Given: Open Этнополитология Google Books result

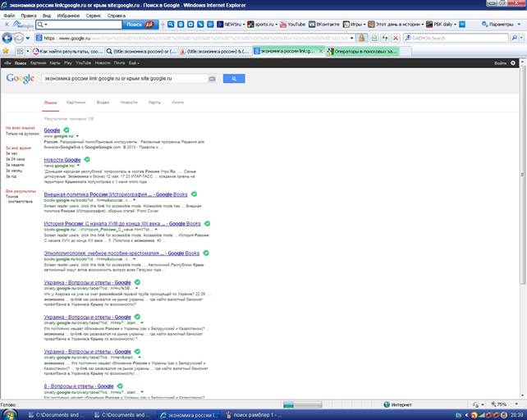Looking at the screenshot, I should (x=121, y=253).
